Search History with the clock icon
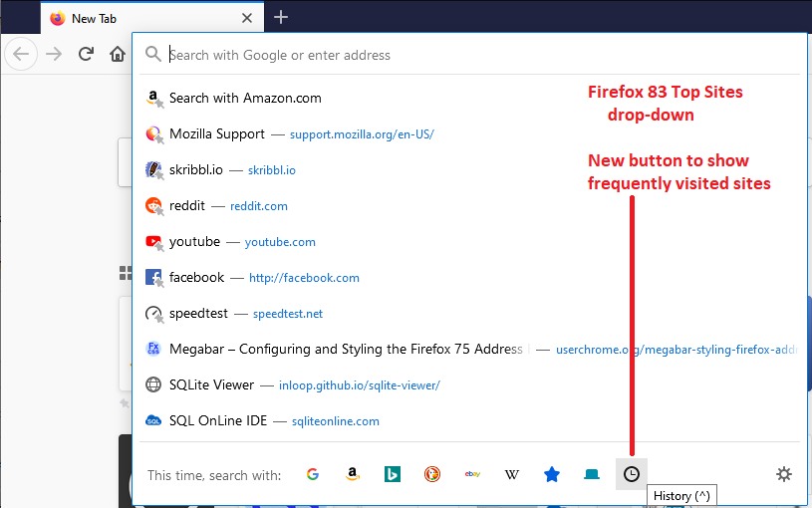This screenshot has width=812, height=508. pyautogui.click(x=632, y=474)
